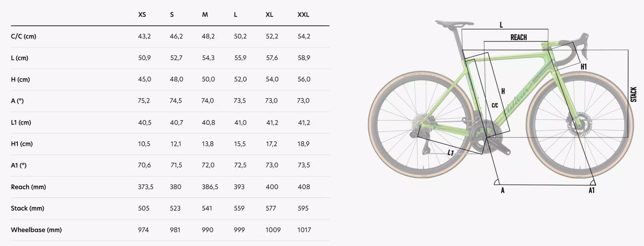
Task: Click the H1 label near the handlebar
Action: coord(584,67)
